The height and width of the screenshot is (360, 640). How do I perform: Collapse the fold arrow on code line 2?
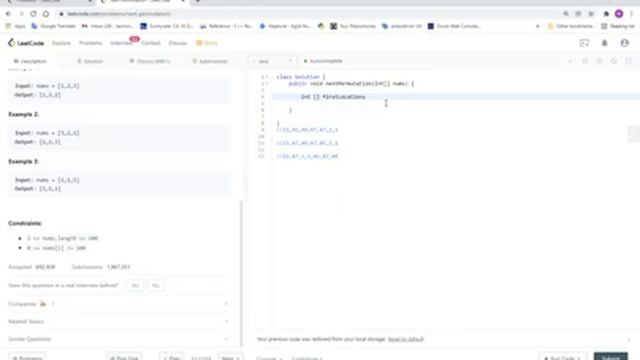point(267,83)
